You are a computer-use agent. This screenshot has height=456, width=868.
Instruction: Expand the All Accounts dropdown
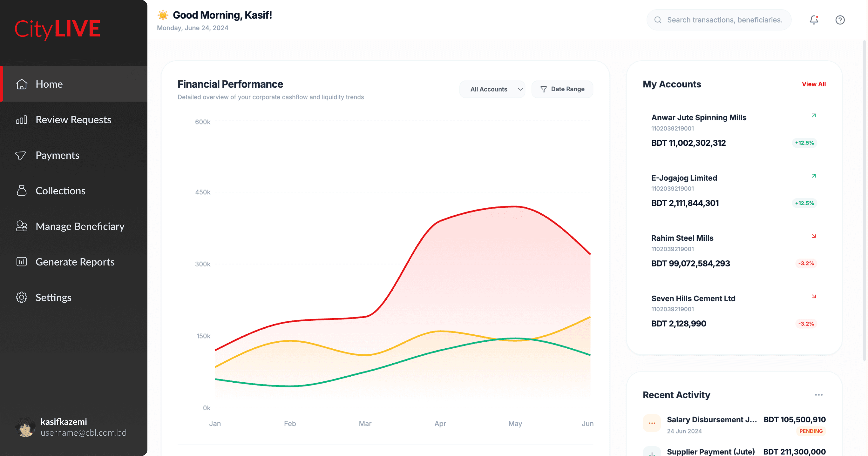click(492, 89)
